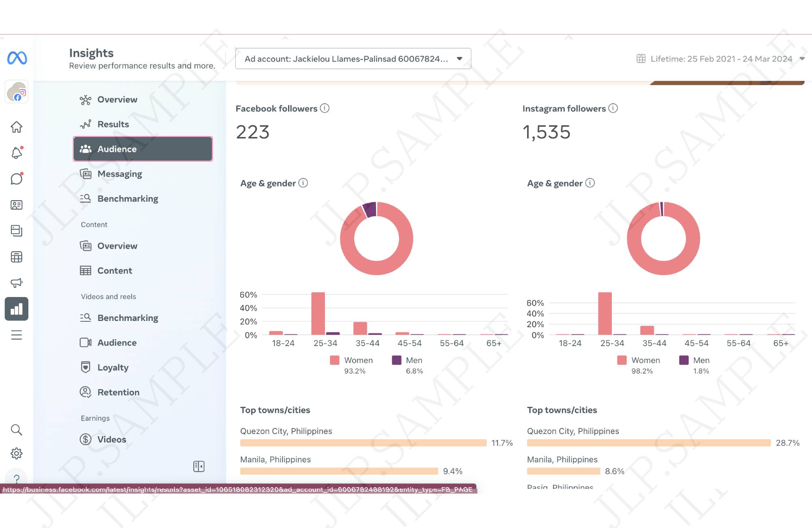Collapse the Insights side navigation panel
Viewport: 812px width, 528px height.
pos(199,466)
